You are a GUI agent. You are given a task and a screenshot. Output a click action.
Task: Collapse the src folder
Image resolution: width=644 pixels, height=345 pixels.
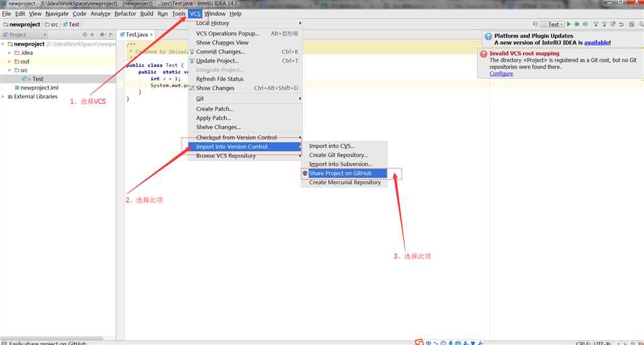[9, 70]
